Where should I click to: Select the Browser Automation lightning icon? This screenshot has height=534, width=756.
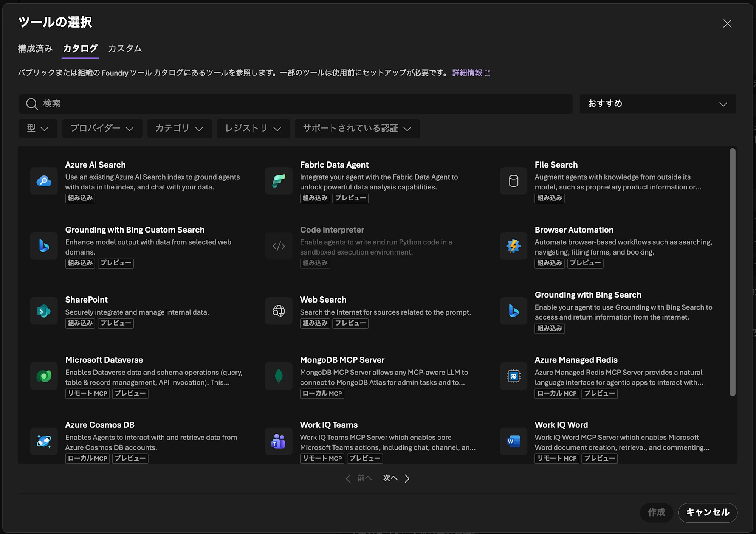point(513,246)
